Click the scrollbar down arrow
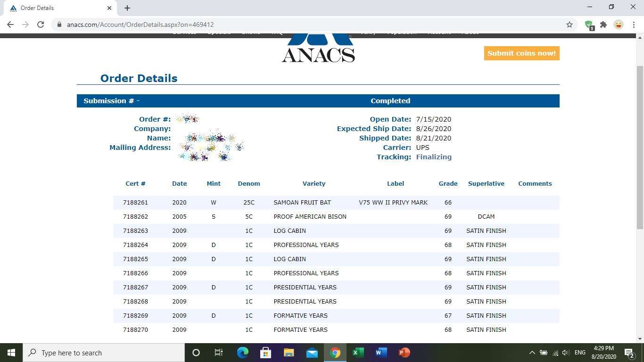Image resolution: width=644 pixels, height=362 pixels. [640, 339]
